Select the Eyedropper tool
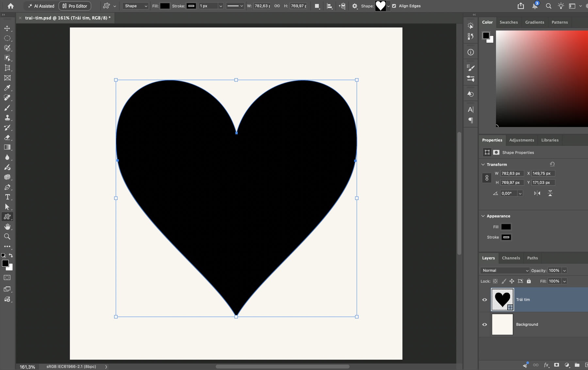Image resolution: width=588 pixels, height=370 pixels. 7,88
